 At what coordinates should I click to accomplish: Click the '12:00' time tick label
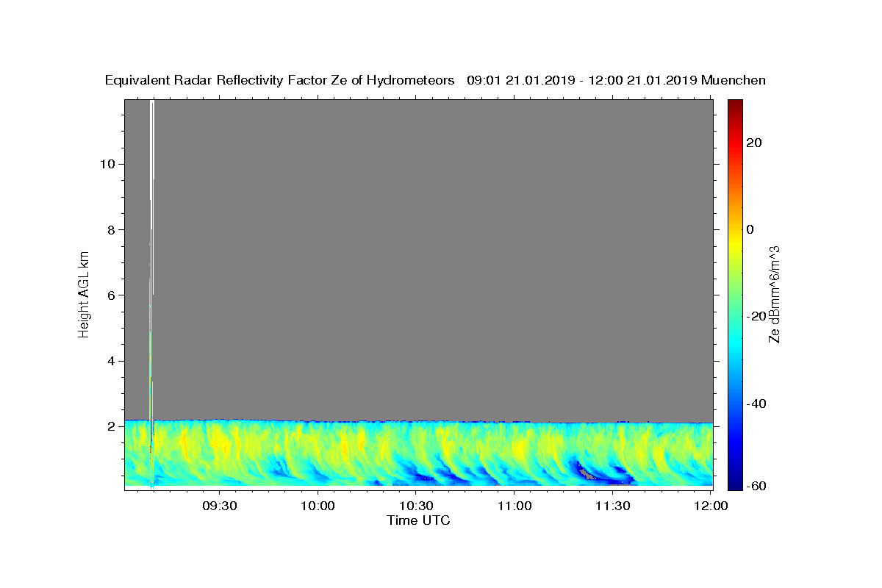(711, 506)
